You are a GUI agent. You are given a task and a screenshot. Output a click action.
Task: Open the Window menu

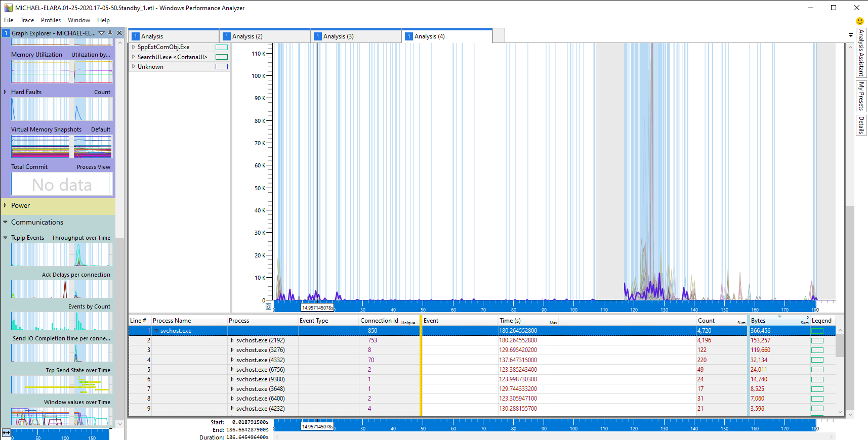tap(79, 20)
